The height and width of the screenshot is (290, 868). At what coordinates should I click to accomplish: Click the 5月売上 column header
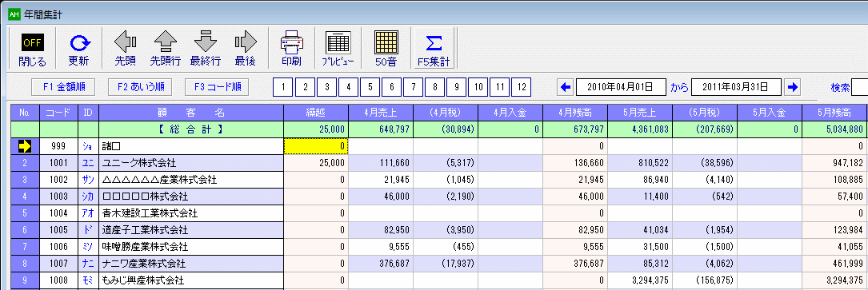[x=640, y=113]
